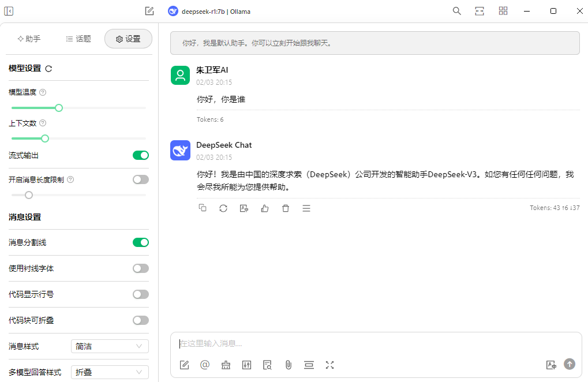Click new topic icon in input toolbar

pos(184,365)
